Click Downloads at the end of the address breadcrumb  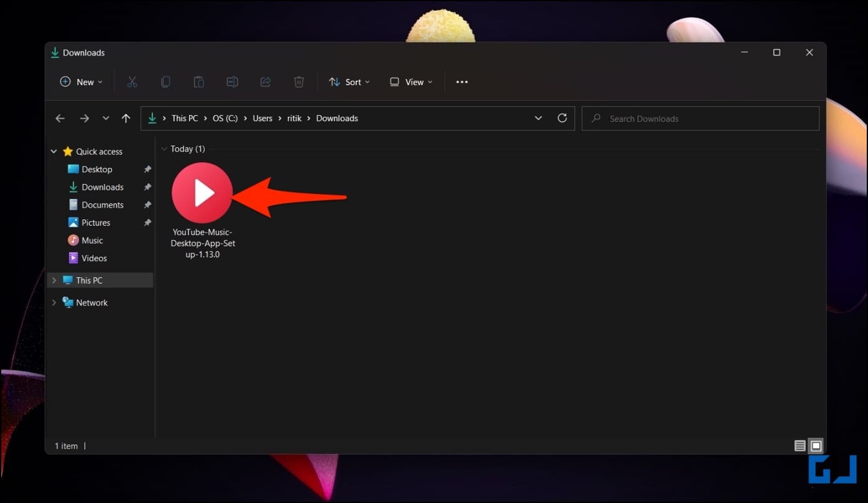[337, 118]
